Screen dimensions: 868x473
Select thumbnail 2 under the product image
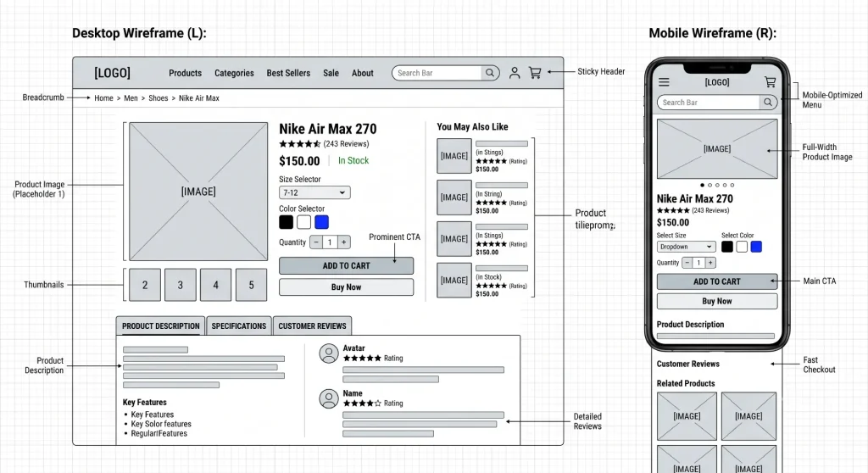point(145,285)
